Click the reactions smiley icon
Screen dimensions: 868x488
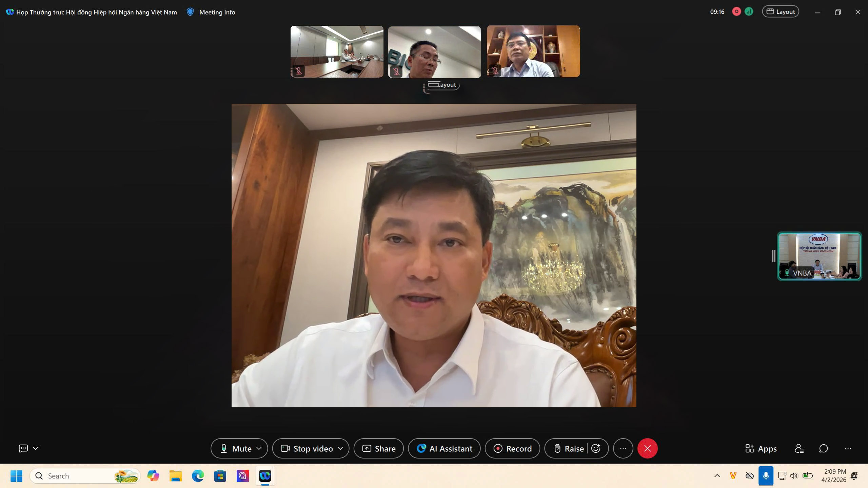[596, 448]
